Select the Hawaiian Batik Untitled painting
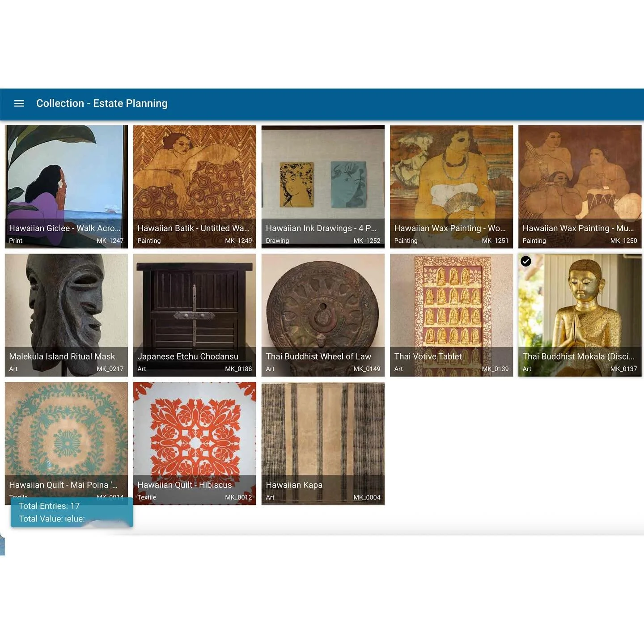The image size is (644, 644). pyautogui.click(x=195, y=187)
